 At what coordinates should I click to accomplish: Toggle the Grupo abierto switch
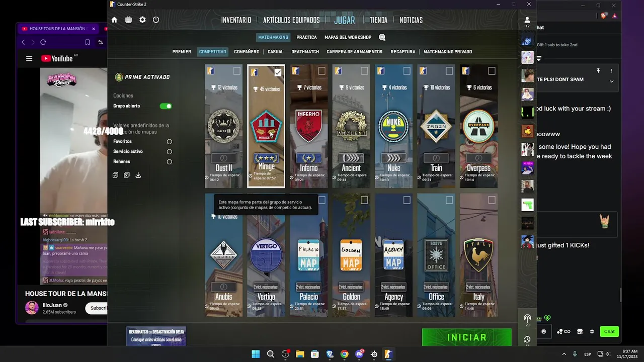166,106
